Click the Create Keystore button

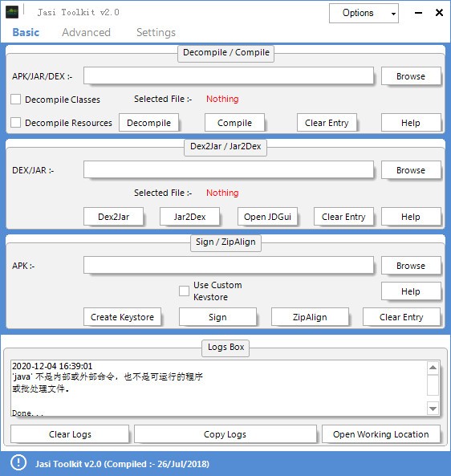point(122,317)
